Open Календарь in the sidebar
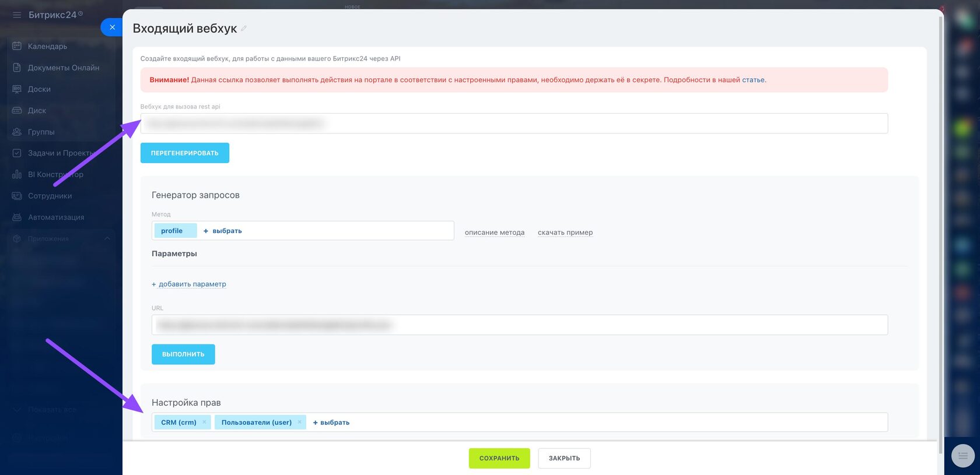 click(x=47, y=46)
